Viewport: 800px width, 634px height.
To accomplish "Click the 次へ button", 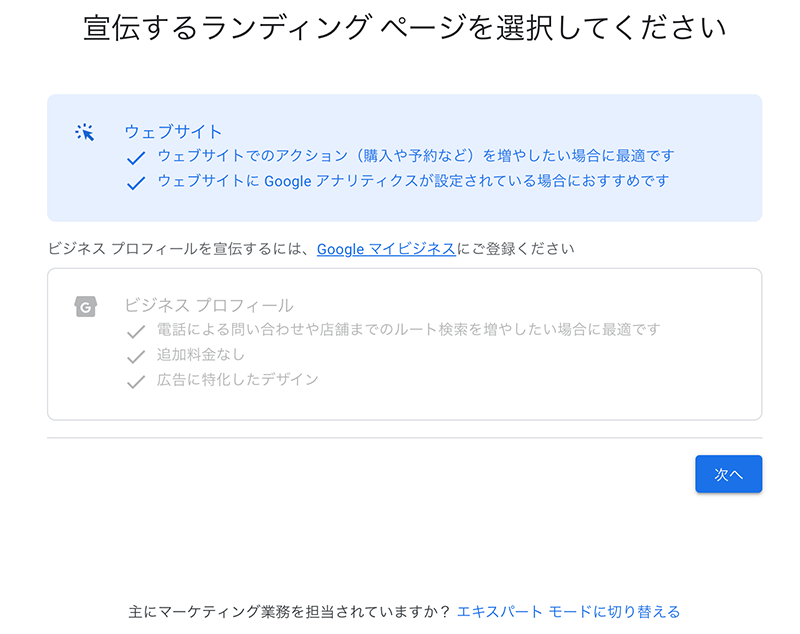I will tap(729, 474).
